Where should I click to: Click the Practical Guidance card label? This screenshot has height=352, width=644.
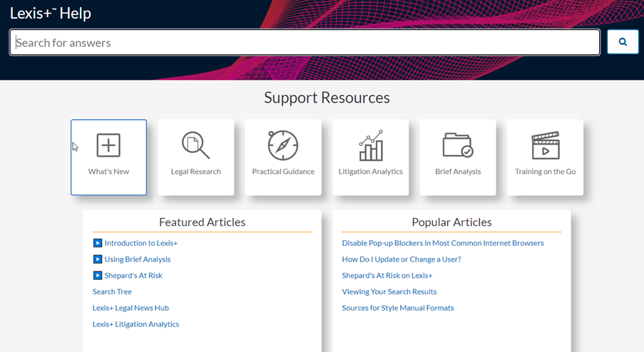click(x=283, y=172)
